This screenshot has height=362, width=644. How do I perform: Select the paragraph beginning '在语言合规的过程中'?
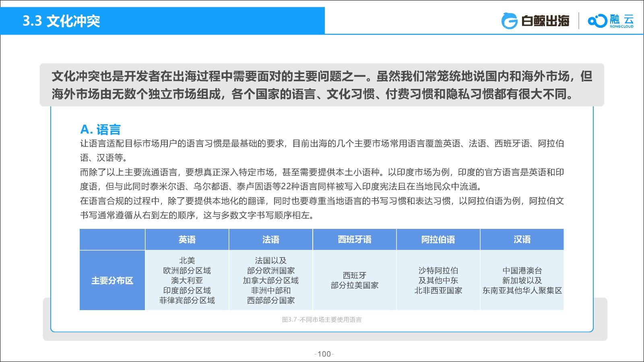pos(322,208)
